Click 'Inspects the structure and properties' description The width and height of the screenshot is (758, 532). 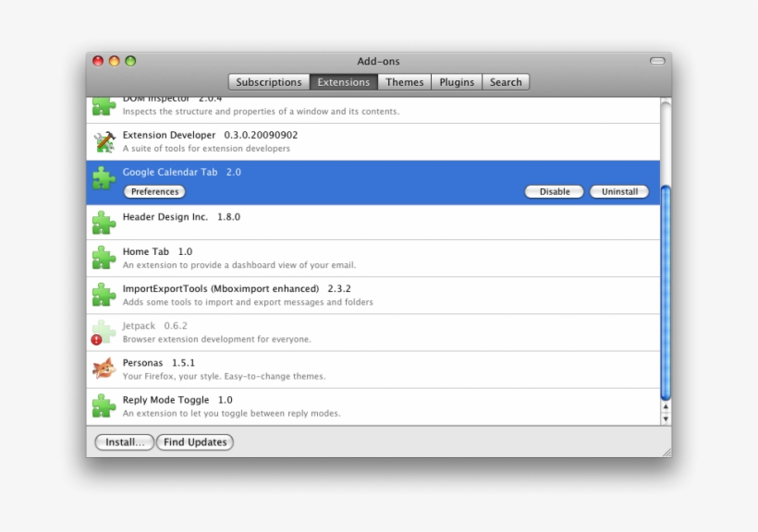[261, 112]
